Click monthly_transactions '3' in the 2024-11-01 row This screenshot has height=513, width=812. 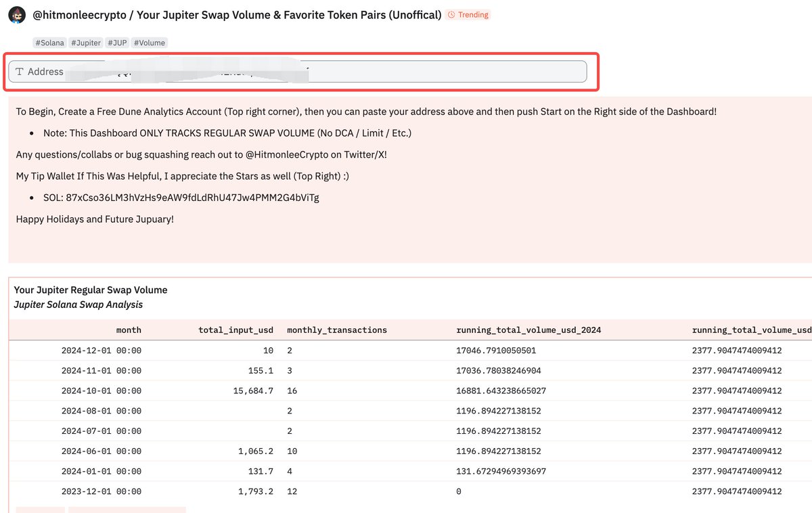(290, 371)
